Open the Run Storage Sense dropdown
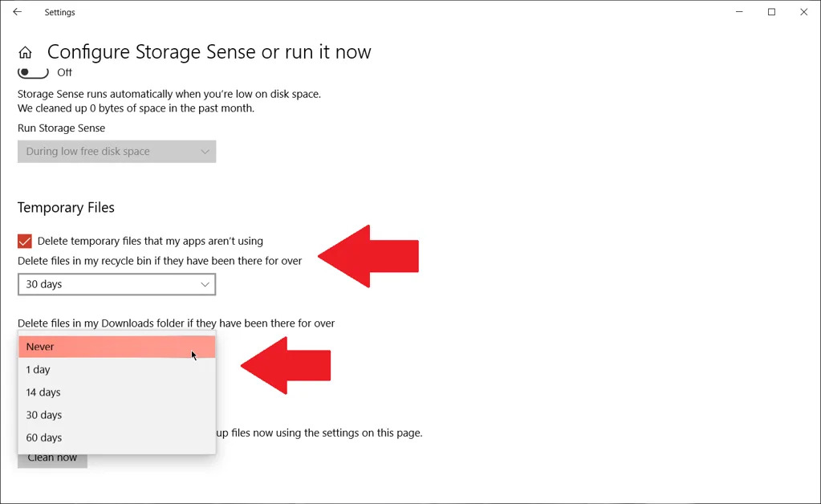This screenshot has height=504, width=821. coord(116,152)
